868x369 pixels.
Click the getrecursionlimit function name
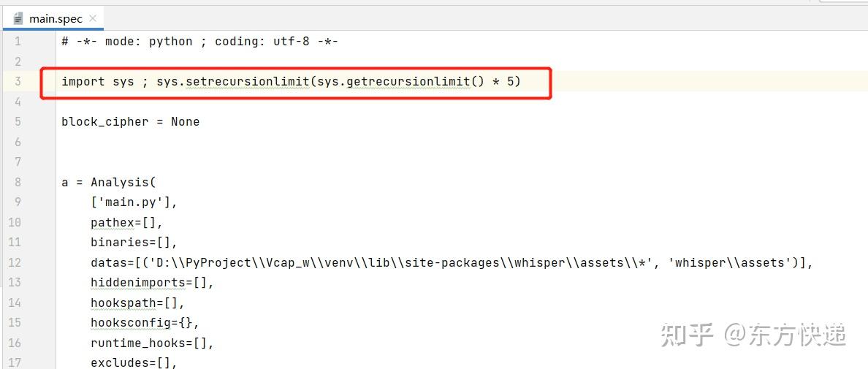point(408,82)
